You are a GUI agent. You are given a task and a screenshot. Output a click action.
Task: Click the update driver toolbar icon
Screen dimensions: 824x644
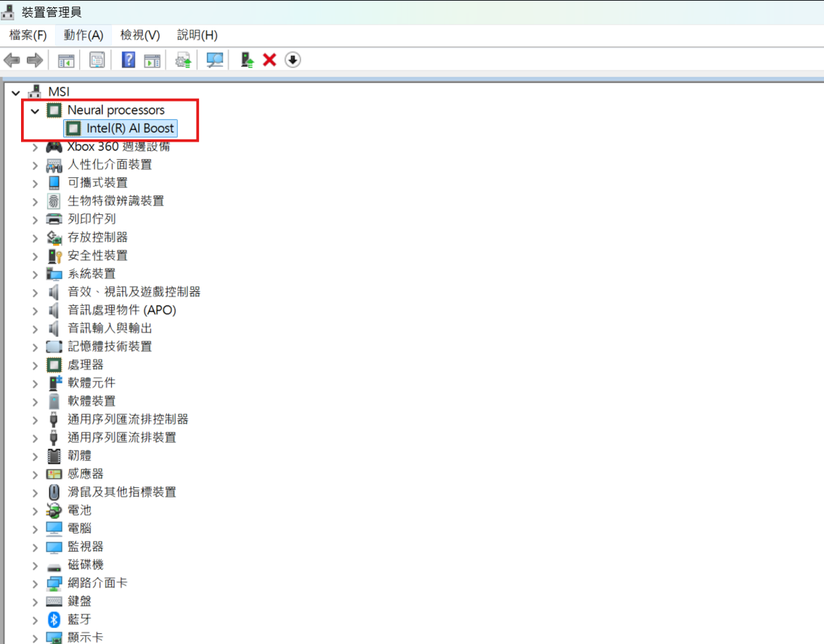pos(183,60)
